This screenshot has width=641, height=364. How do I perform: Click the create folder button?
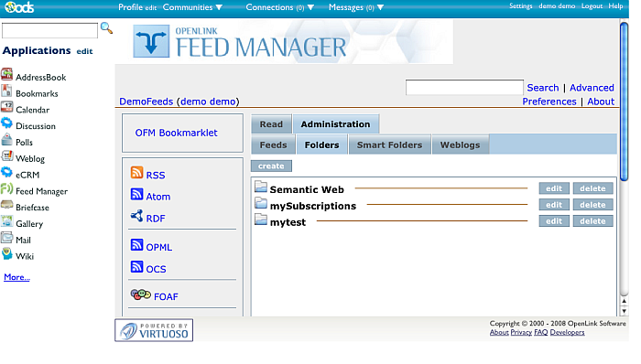271,166
